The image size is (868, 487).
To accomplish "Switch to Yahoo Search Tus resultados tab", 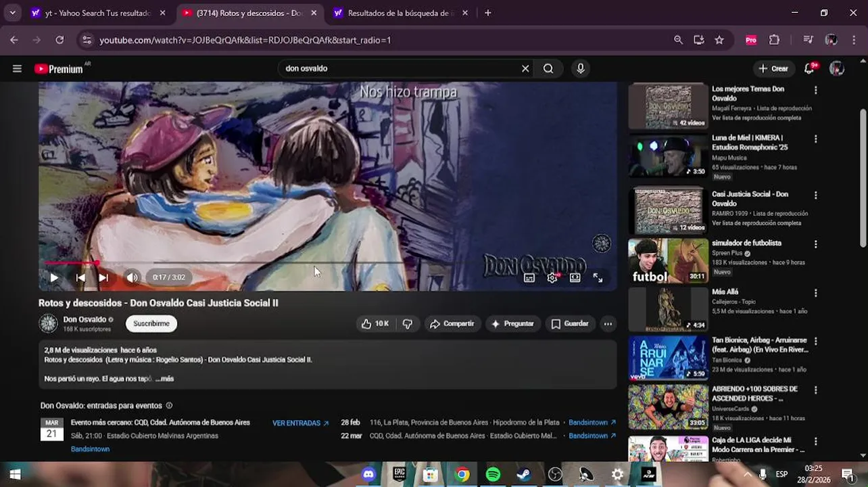I will click(x=99, y=13).
